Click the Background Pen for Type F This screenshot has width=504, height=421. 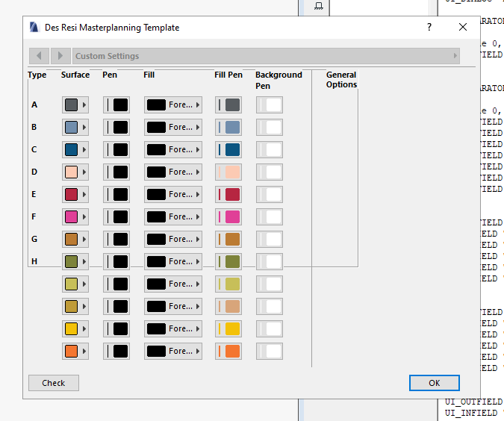[x=270, y=217]
